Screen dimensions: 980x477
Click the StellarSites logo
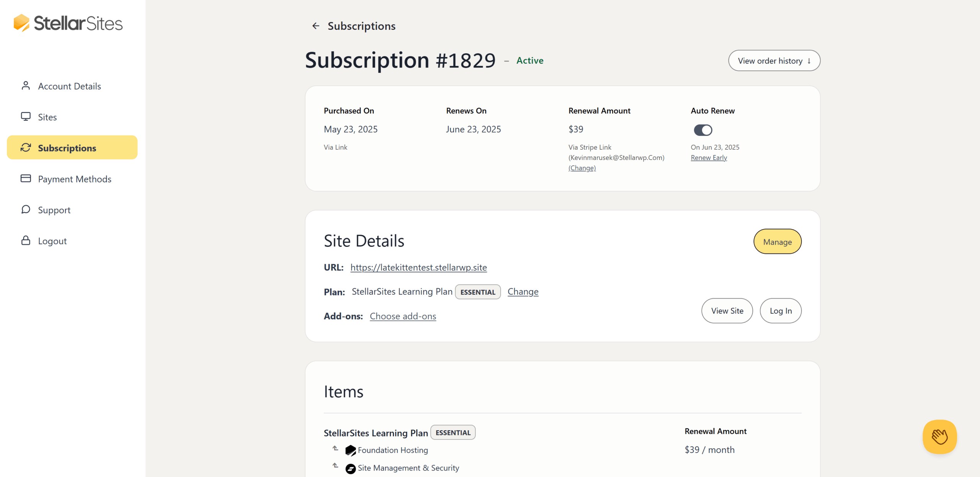(x=68, y=23)
